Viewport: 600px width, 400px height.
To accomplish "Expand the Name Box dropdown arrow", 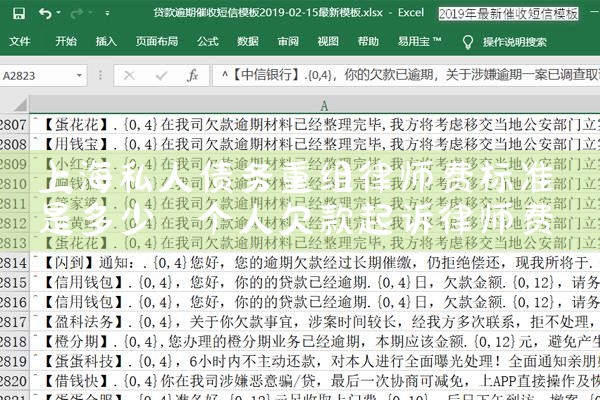I will [79, 75].
